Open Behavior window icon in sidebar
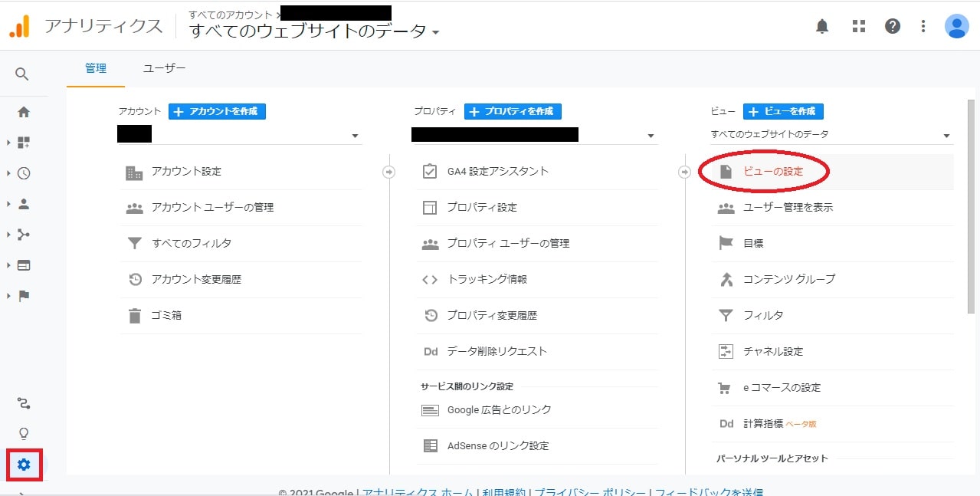The width and height of the screenshot is (980, 496). 24,265
